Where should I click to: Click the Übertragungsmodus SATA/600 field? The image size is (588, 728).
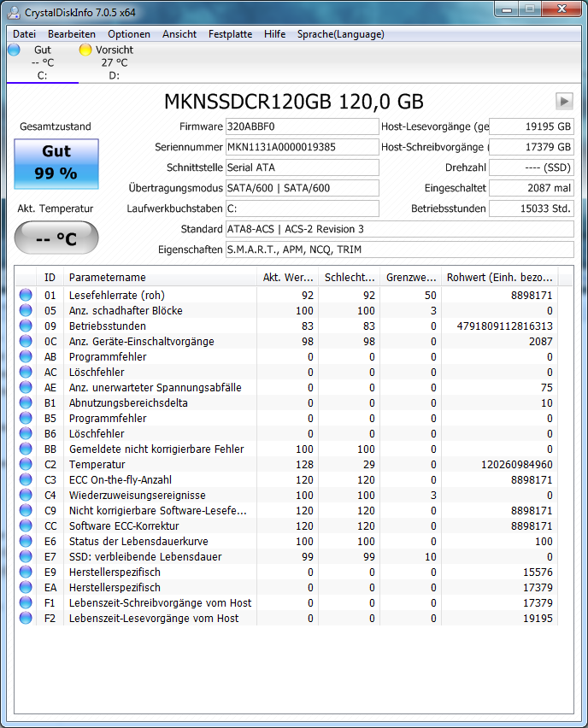(x=303, y=188)
